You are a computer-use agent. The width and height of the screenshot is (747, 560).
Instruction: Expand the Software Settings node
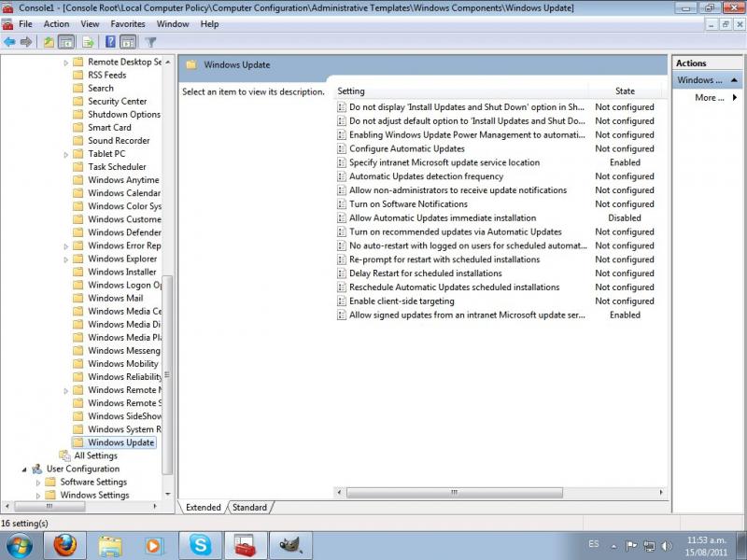tap(38, 483)
